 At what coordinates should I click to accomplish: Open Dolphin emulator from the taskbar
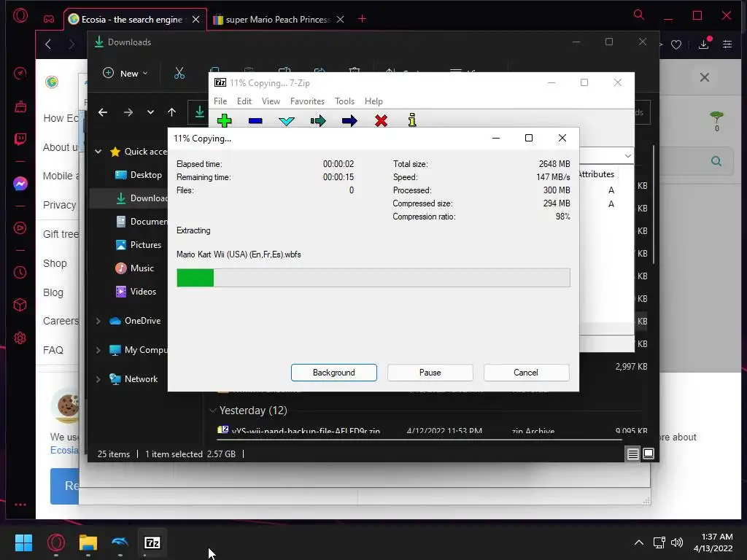tap(120, 542)
